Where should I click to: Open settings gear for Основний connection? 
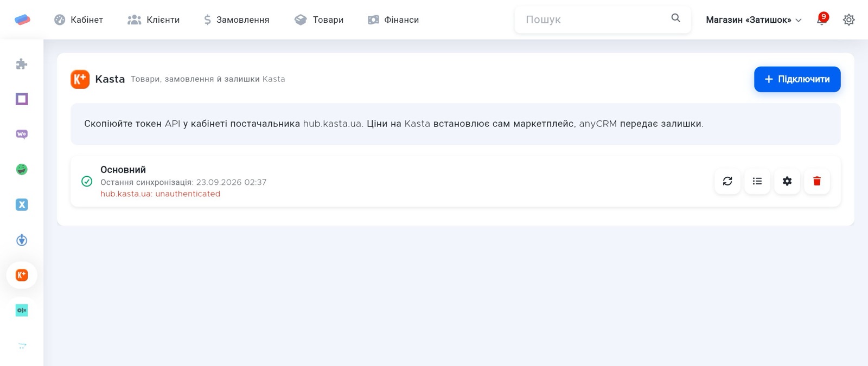[x=787, y=181]
